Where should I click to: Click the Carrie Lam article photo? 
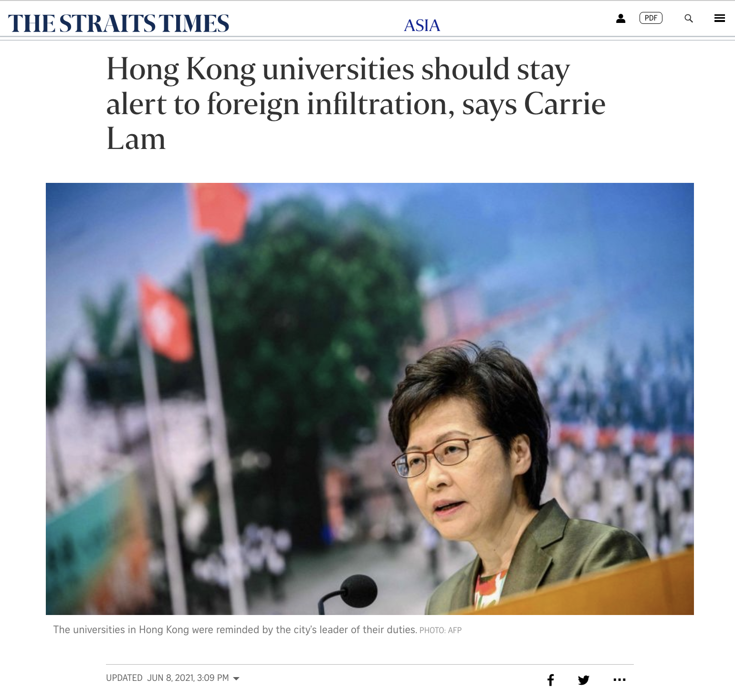tap(369, 399)
